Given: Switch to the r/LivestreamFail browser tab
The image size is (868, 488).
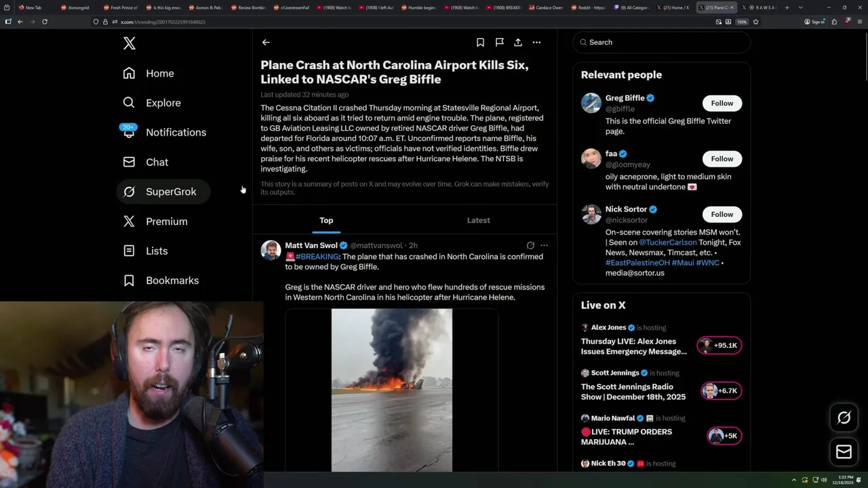Looking at the screenshot, I should click(x=292, y=7).
